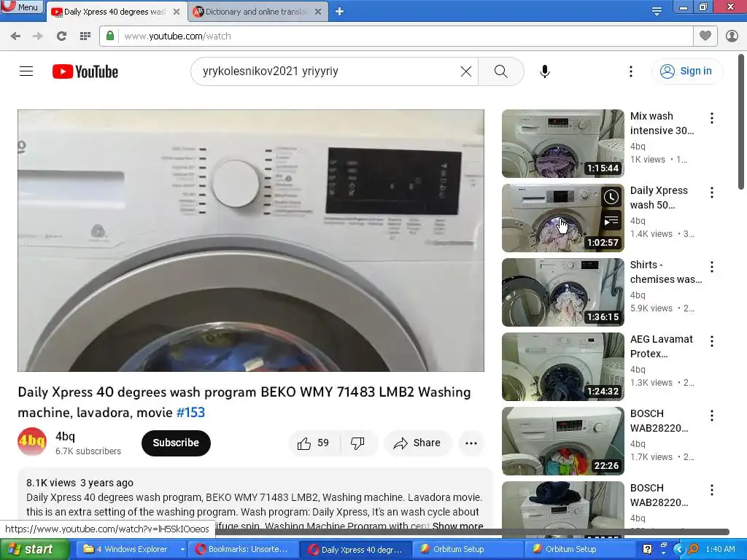This screenshot has height=560, width=747.
Task: Close the Dictionary and online translation tab
Action: click(x=318, y=12)
